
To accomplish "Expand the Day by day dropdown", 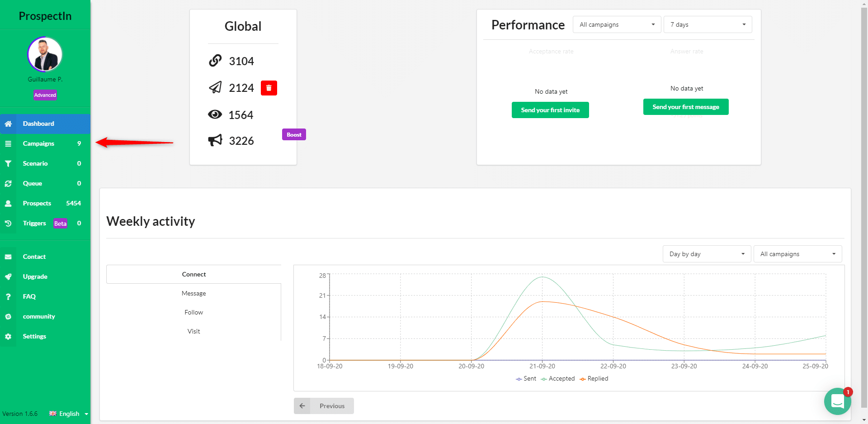I will click(x=707, y=254).
